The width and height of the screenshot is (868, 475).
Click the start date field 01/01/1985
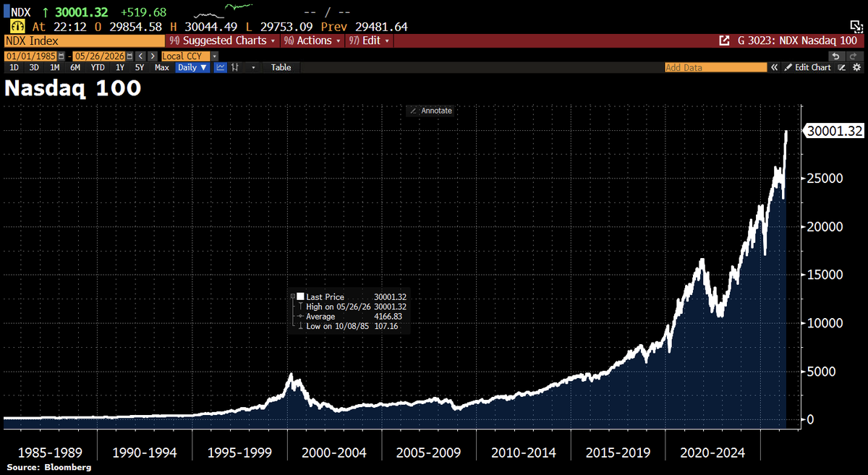(x=30, y=56)
